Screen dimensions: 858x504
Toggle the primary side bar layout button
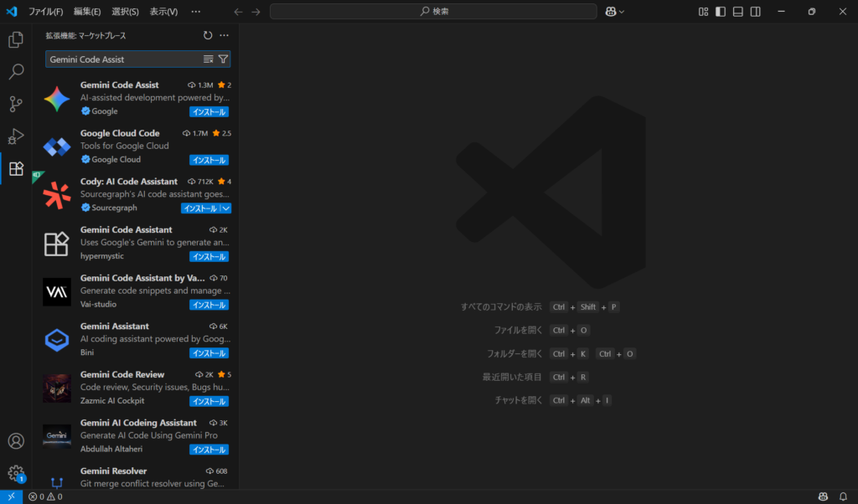click(x=721, y=12)
